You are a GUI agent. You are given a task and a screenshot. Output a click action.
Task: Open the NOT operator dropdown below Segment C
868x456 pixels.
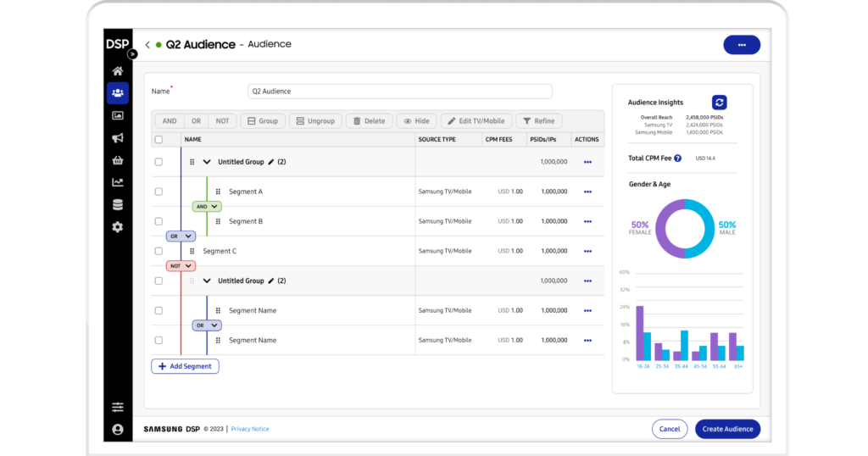(x=181, y=265)
